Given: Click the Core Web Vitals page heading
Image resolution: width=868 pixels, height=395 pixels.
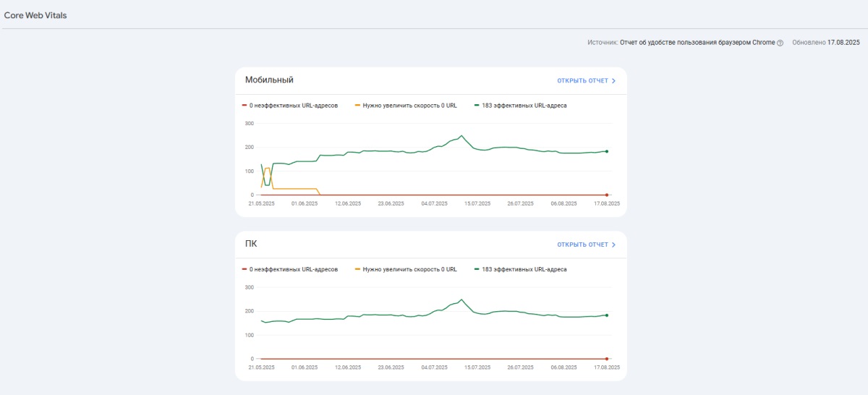Looking at the screenshot, I should click(x=35, y=15).
